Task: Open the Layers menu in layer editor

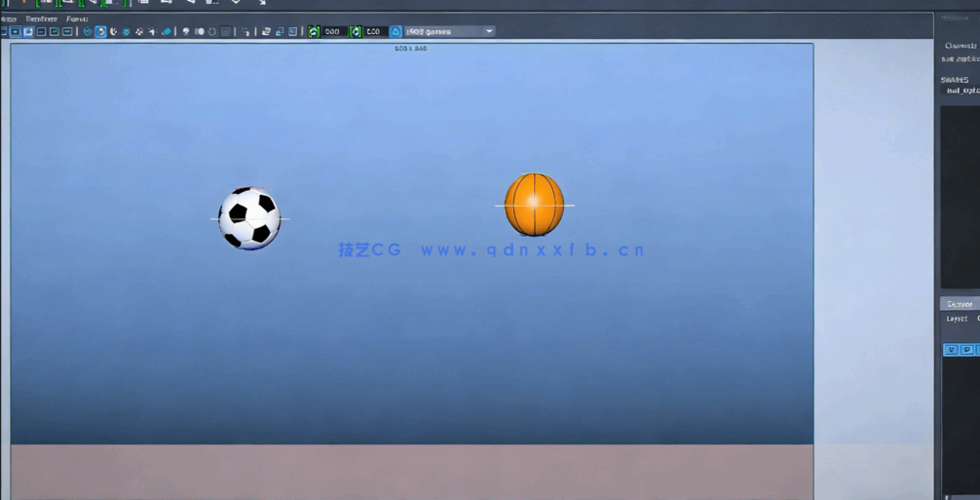Action: click(957, 319)
